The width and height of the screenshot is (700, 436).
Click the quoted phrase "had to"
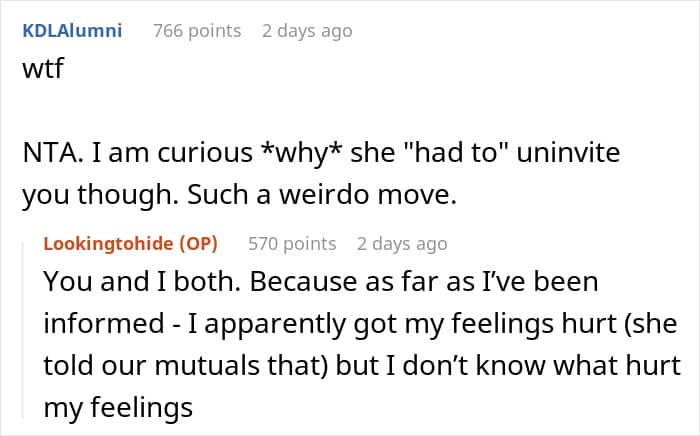[x=455, y=152]
